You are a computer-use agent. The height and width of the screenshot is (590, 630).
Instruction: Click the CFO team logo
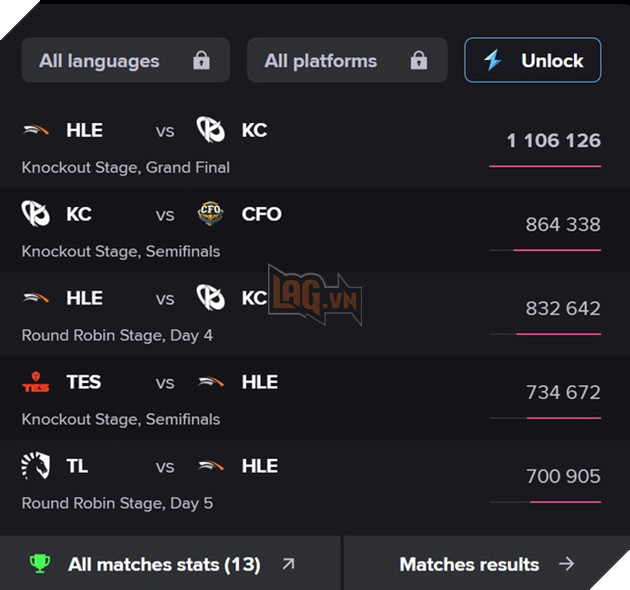coord(211,214)
